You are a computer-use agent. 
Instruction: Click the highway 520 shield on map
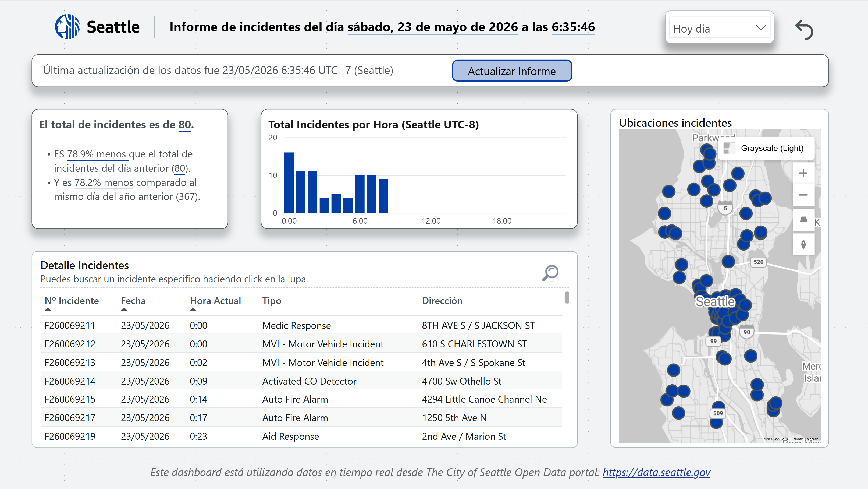tap(758, 262)
